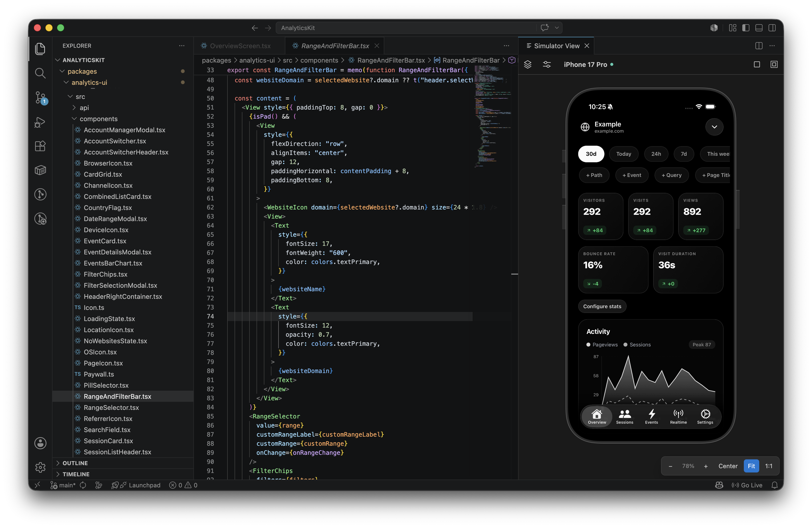Select the 30d range pill

click(x=591, y=154)
